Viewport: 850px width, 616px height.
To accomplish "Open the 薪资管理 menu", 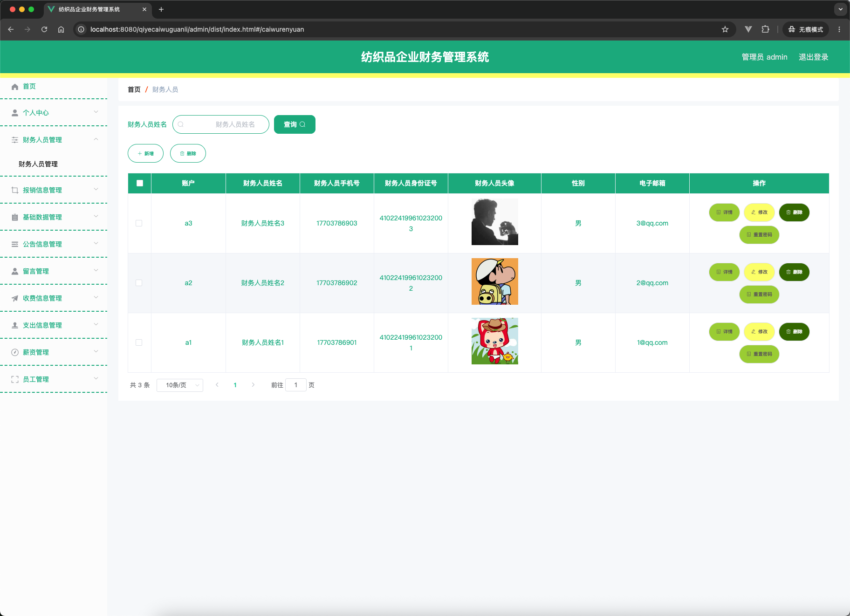I will point(54,352).
